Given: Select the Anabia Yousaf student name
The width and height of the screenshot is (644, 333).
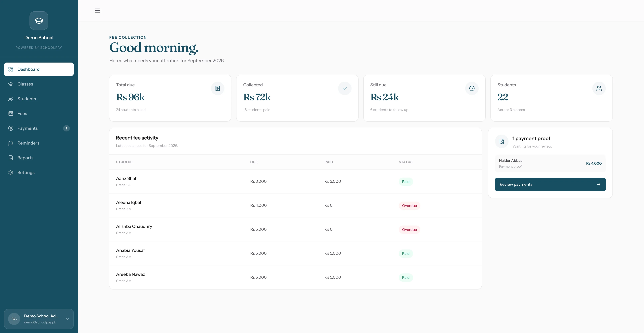Looking at the screenshot, I should point(130,251).
